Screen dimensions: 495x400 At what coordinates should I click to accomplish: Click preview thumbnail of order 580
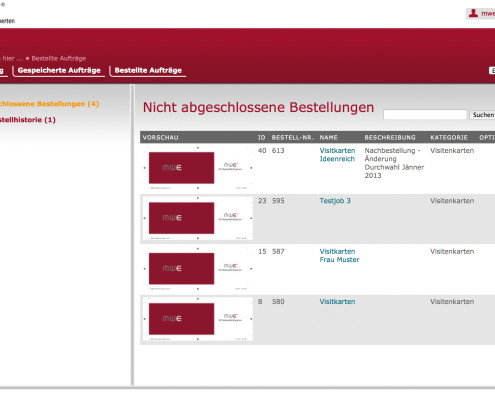click(198, 319)
